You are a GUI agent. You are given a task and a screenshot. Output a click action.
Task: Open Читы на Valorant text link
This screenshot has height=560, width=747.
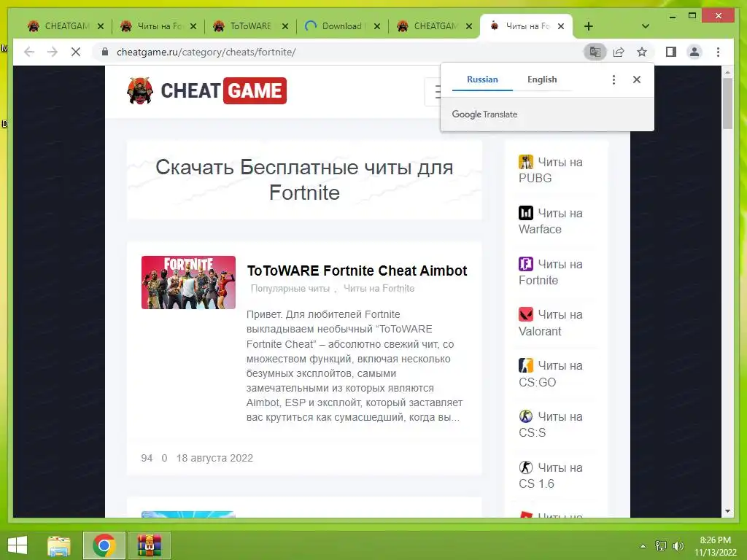tap(551, 323)
